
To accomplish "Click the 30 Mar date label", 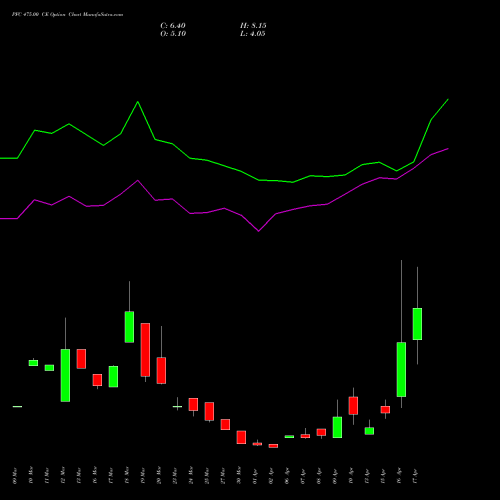I will [239, 476].
